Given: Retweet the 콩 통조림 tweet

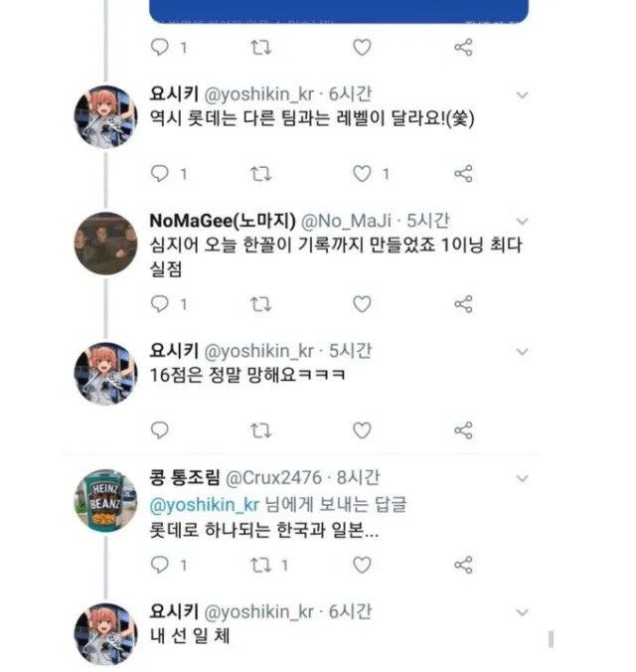Looking at the screenshot, I should (260, 564).
